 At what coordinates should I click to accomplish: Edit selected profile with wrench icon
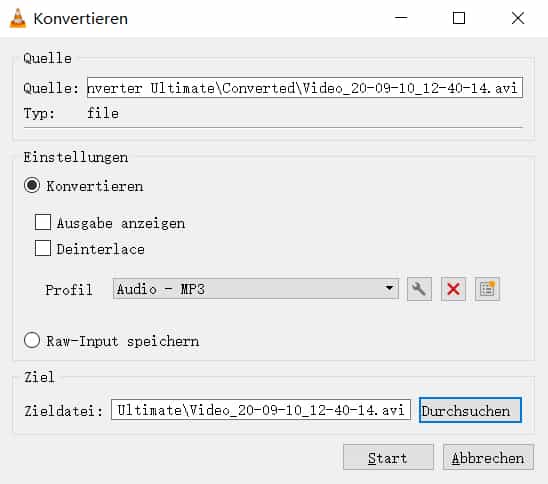(x=419, y=289)
